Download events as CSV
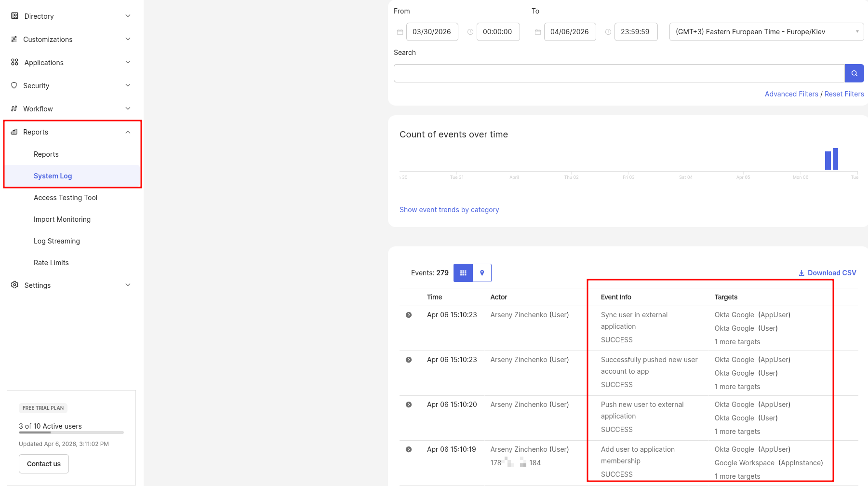The width and height of the screenshot is (868, 486). [x=827, y=273]
